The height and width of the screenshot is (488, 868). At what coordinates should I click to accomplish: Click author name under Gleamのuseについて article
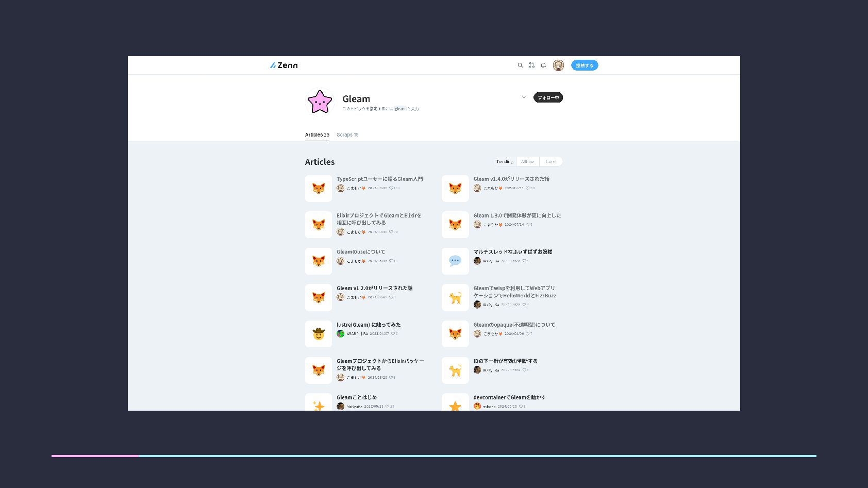click(356, 261)
